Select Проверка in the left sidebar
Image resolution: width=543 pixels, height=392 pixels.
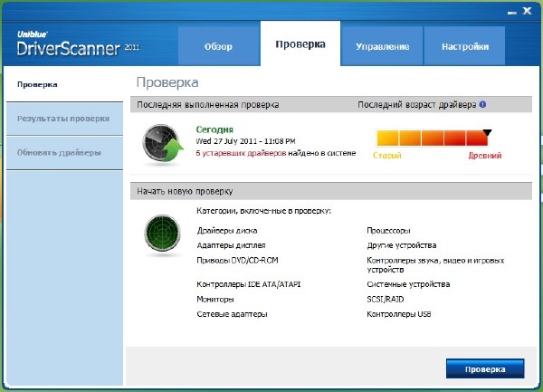click(x=38, y=84)
